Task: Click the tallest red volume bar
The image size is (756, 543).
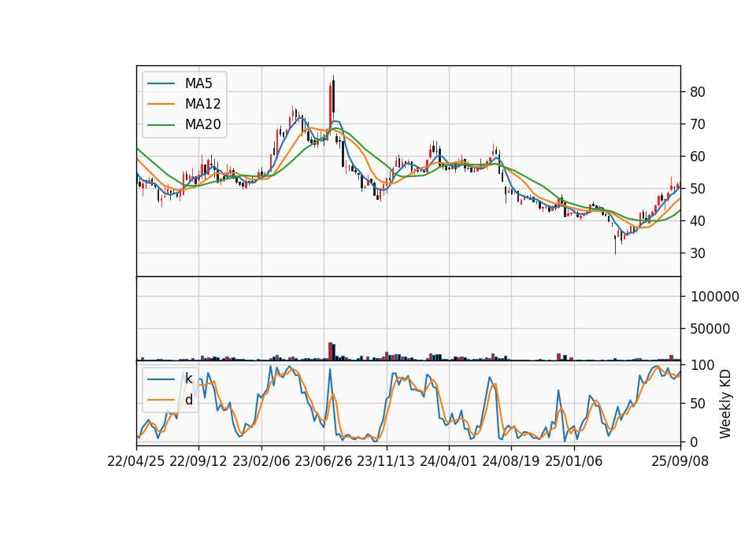Action: coord(330,351)
